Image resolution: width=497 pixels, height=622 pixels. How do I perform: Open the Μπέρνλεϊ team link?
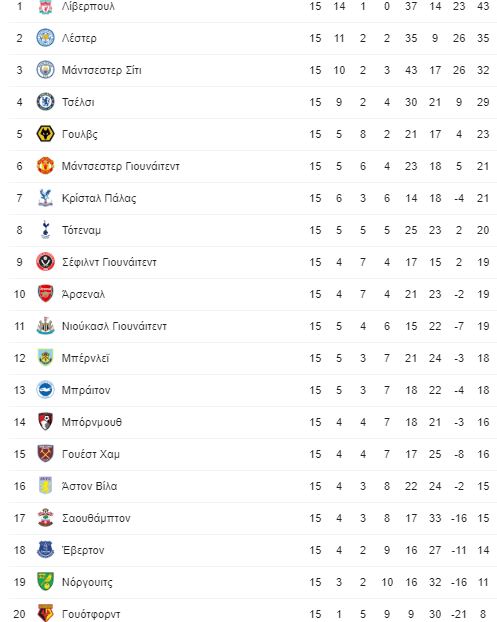coord(85,358)
